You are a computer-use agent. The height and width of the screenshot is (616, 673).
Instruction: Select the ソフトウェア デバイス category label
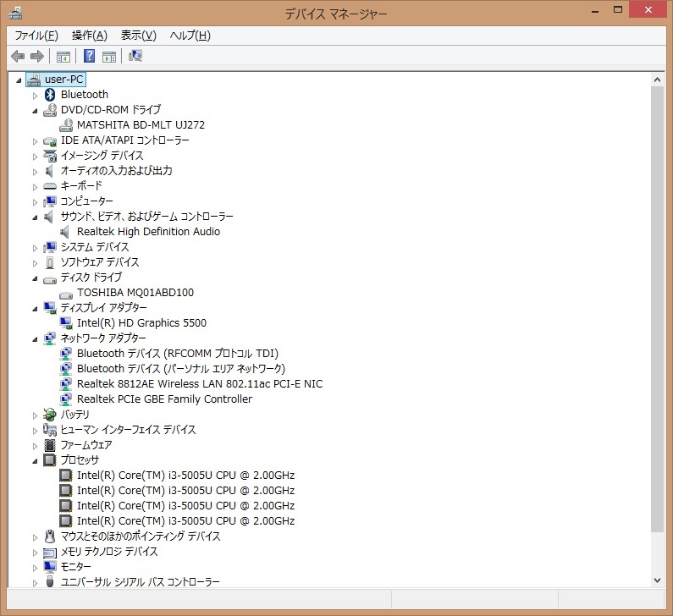point(100,262)
